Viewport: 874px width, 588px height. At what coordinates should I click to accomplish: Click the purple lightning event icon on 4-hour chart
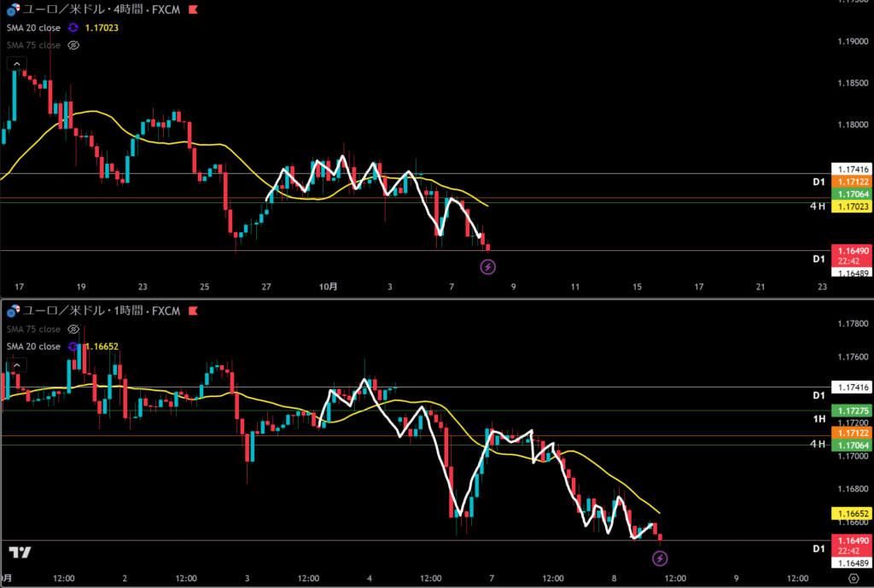click(488, 267)
